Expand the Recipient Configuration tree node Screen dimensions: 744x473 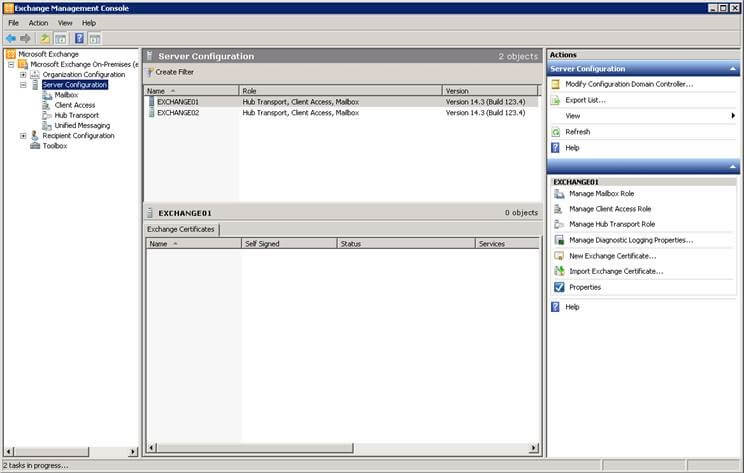tap(23, 136)
